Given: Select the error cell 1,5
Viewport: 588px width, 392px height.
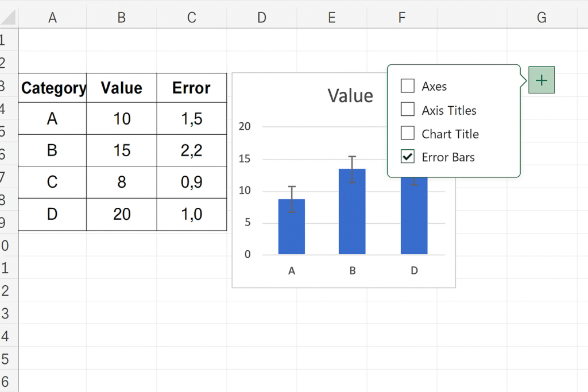Looking at the screenshot, I should click(192, 118).
